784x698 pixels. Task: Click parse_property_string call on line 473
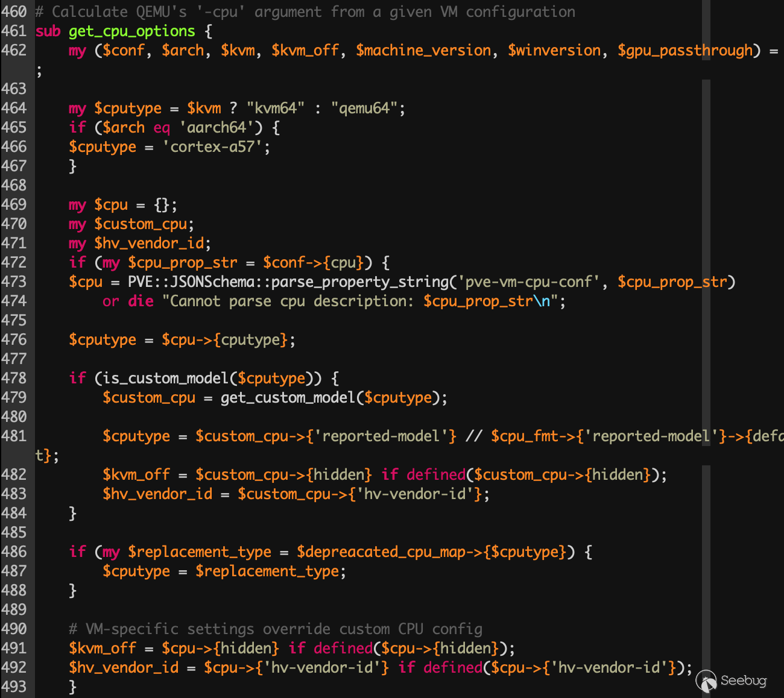[360, 282]
